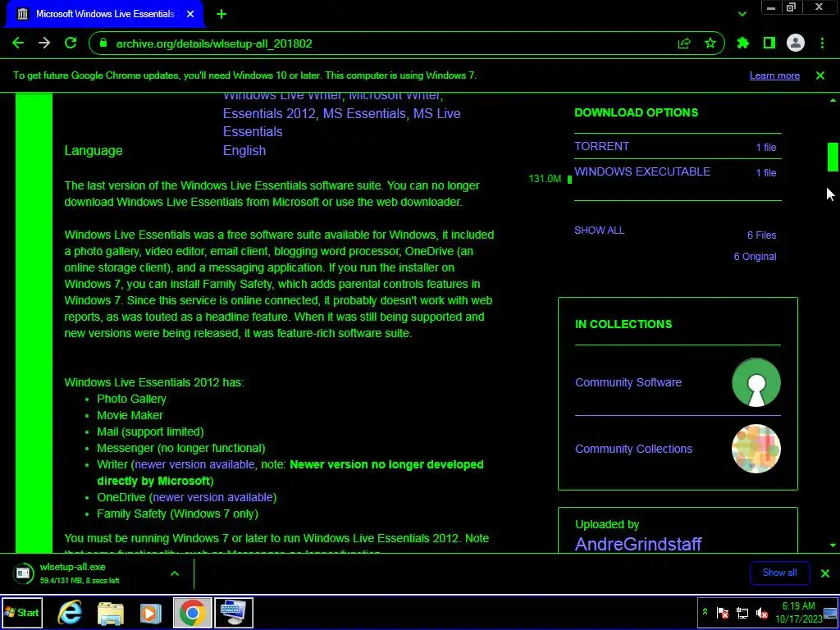Screen dimensions: 840x630
Task: Click the Community Collections colorful thumbnail
Action: pos(756,449)
